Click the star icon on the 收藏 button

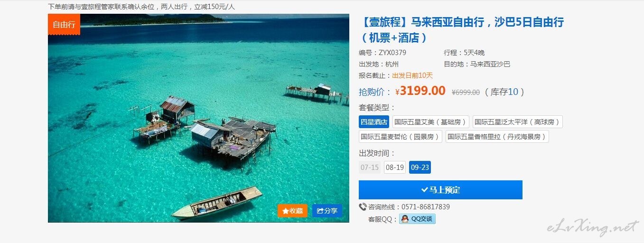point(285,211)
